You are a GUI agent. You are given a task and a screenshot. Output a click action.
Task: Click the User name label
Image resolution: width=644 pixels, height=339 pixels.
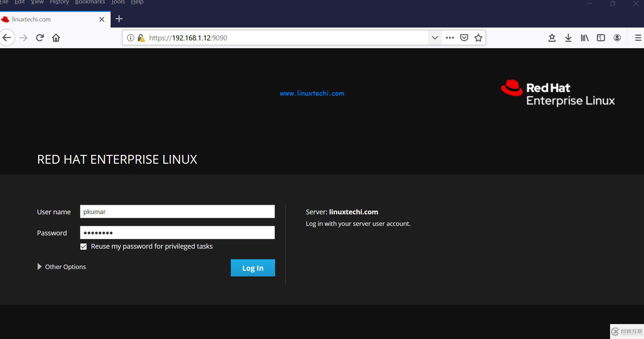coord(54,212)
